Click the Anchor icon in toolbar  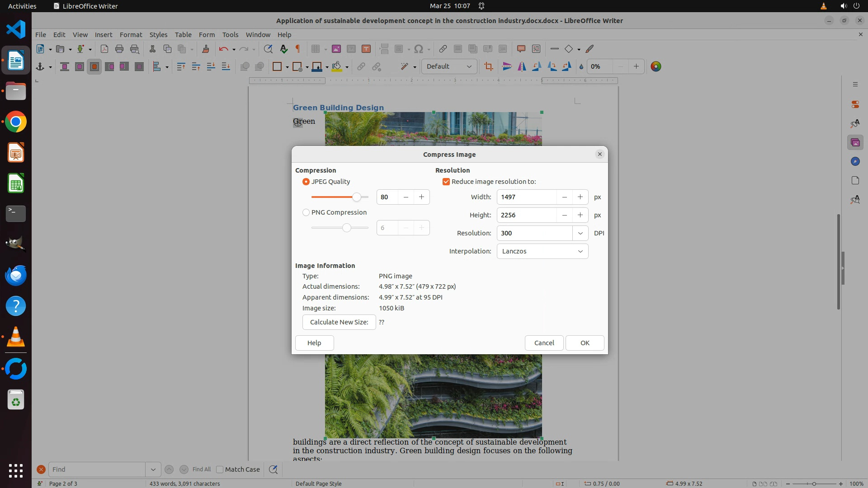pos(40,66)
